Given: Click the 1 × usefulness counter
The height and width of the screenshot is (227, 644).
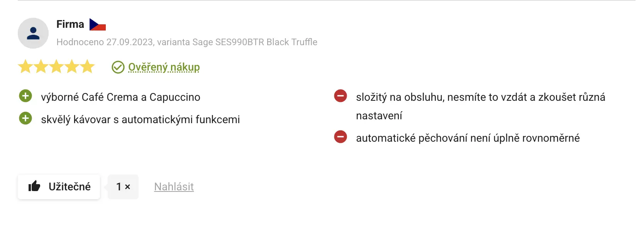Looking at the screenshot, I should 123,187.
